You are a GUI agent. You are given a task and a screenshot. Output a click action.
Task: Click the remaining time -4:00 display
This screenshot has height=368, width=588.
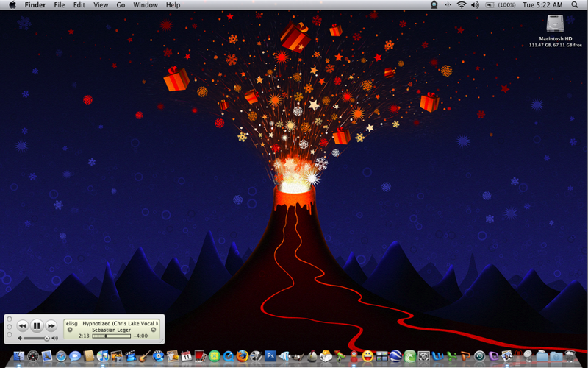[140, 336]
